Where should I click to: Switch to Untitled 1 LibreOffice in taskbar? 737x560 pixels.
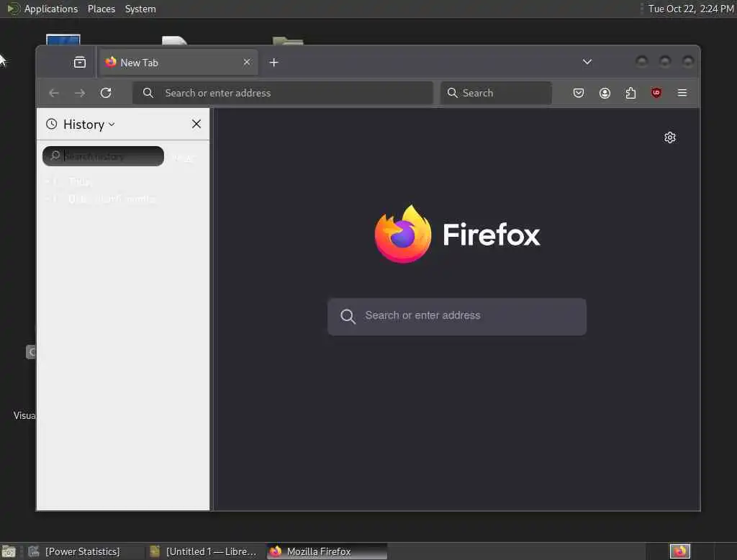[x=204, y=551]
